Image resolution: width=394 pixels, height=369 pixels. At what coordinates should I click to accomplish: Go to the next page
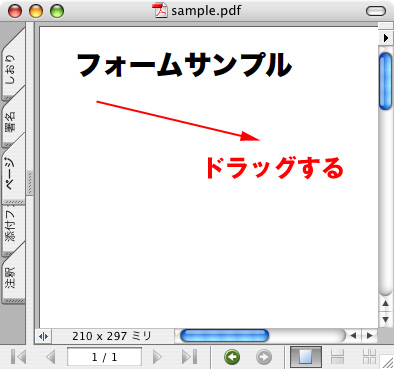pos(157,357)
